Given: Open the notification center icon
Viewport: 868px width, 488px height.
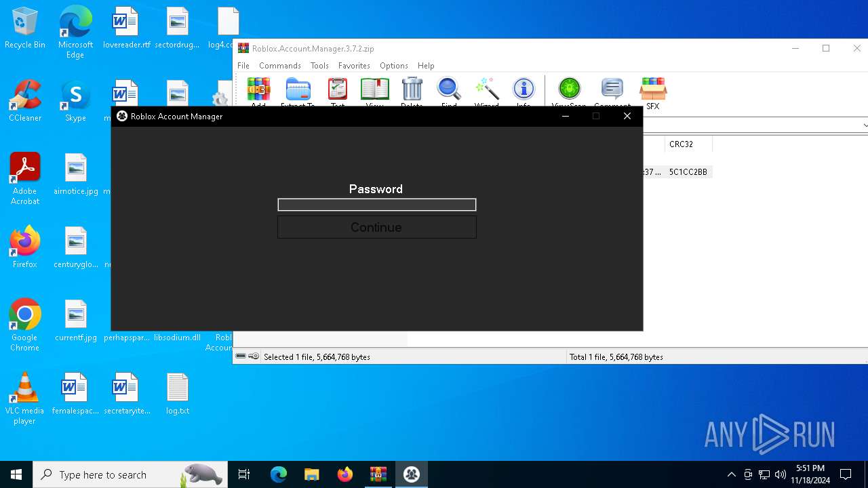Looking at the screenshot, I should [846, 474].
